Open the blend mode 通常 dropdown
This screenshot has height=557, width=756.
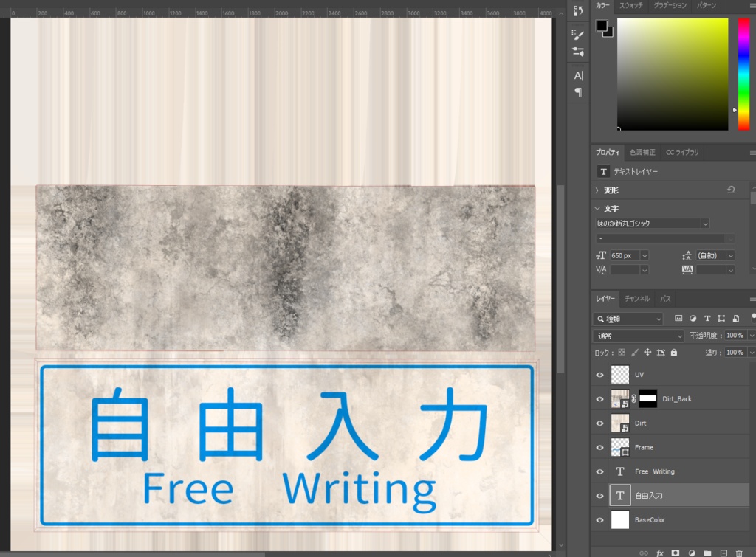click(x=639, y=336)
